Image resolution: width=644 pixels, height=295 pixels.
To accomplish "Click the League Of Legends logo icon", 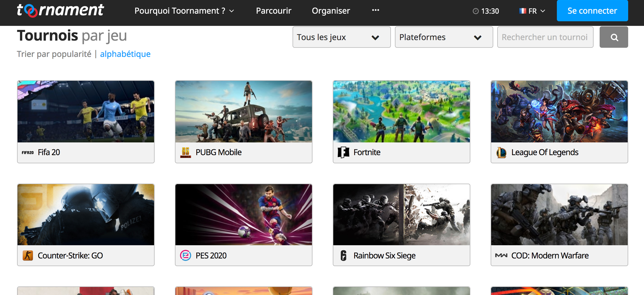I will (x=501, y=152).
